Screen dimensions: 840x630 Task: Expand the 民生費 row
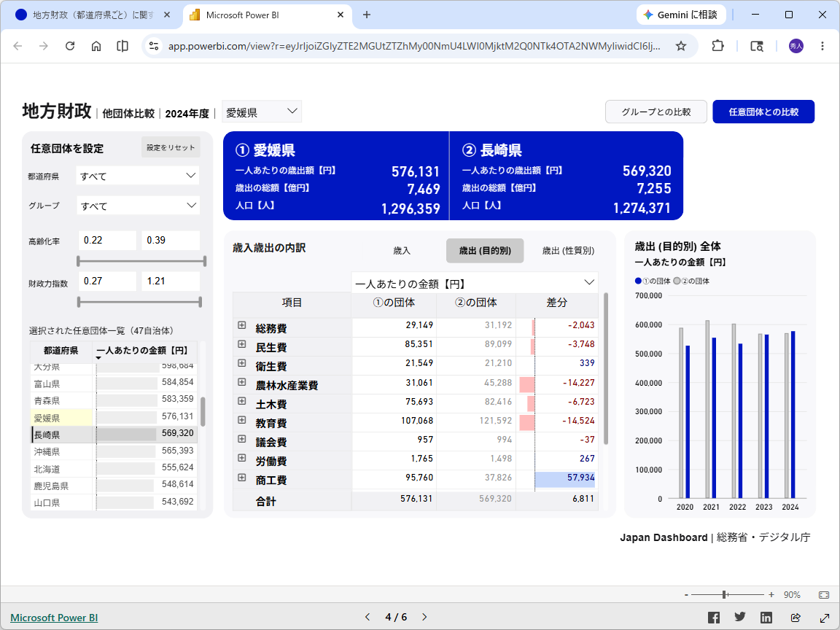coord(241,344)
